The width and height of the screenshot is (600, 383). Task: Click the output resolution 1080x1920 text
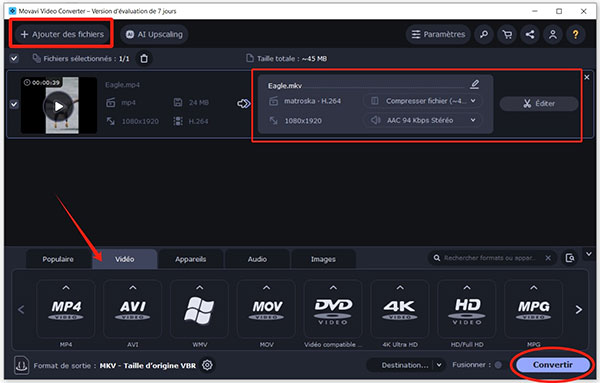(303, 121)
